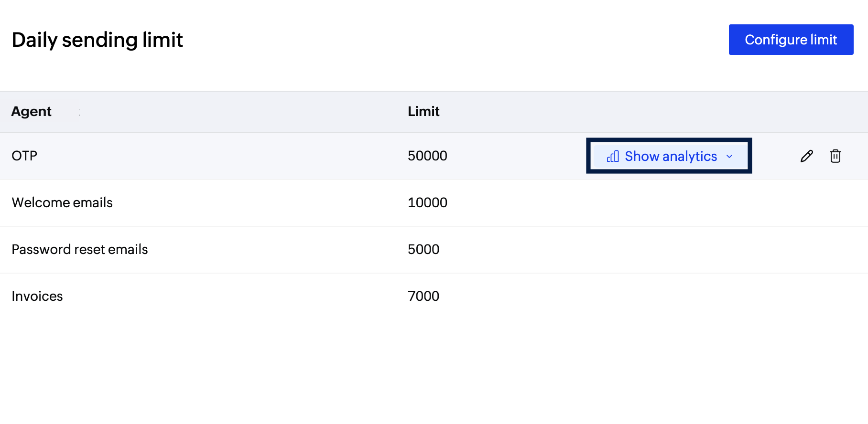Click the Configure limit button
The height and width of the screenshot is (424, 868).
coord(791,40)
